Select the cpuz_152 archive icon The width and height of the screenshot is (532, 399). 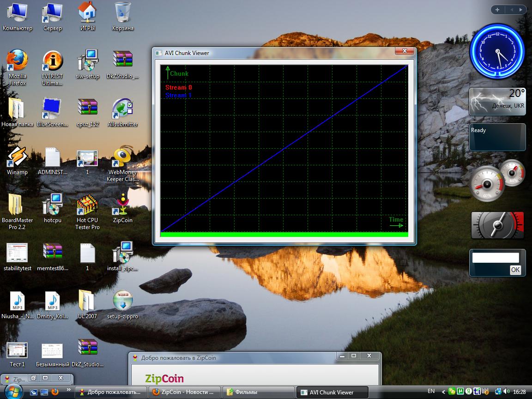point(87,109)
